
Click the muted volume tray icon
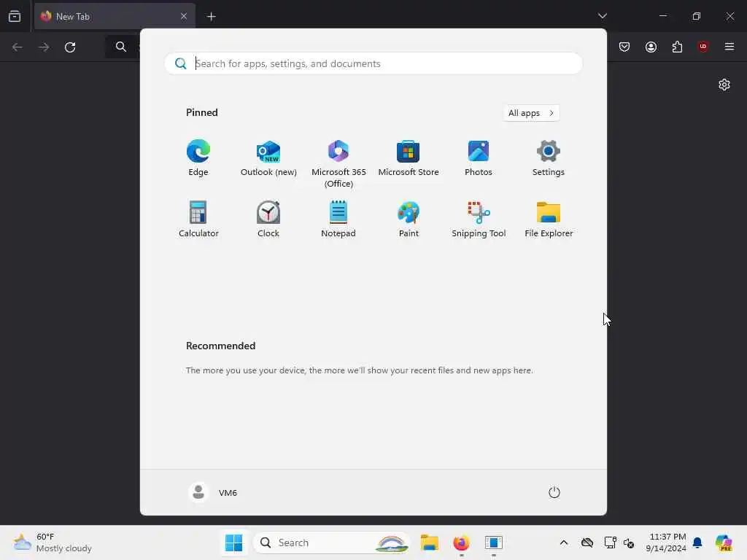tap(629, 542)
